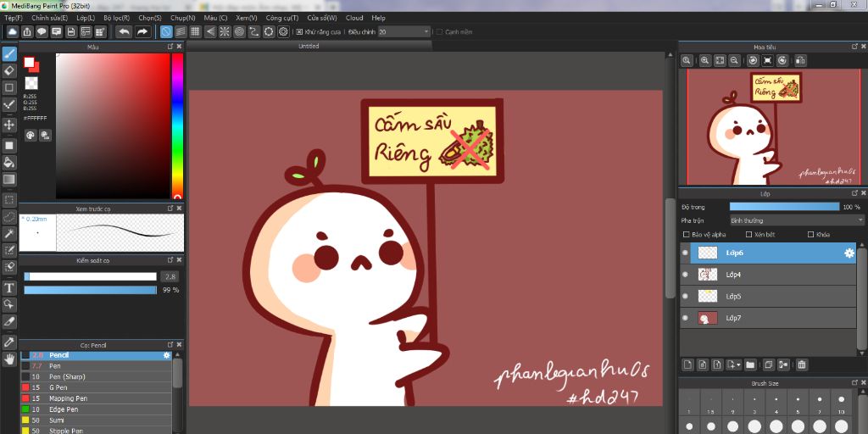
Task: Duplicate layer icon in layer panel
Action: 768,364
